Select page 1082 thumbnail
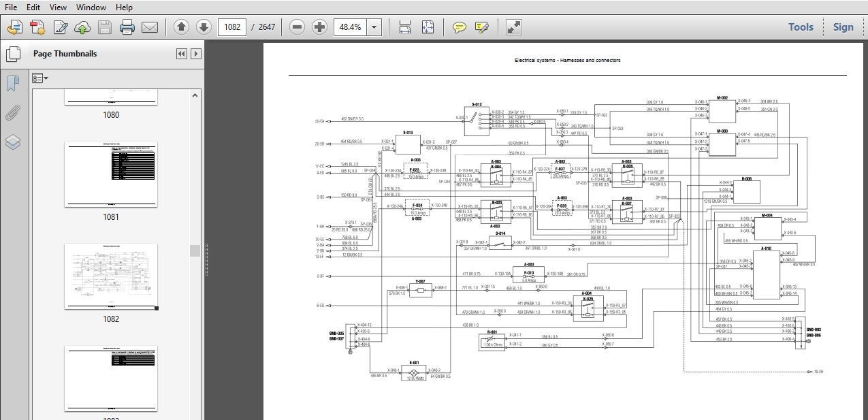 click(111, 276)
